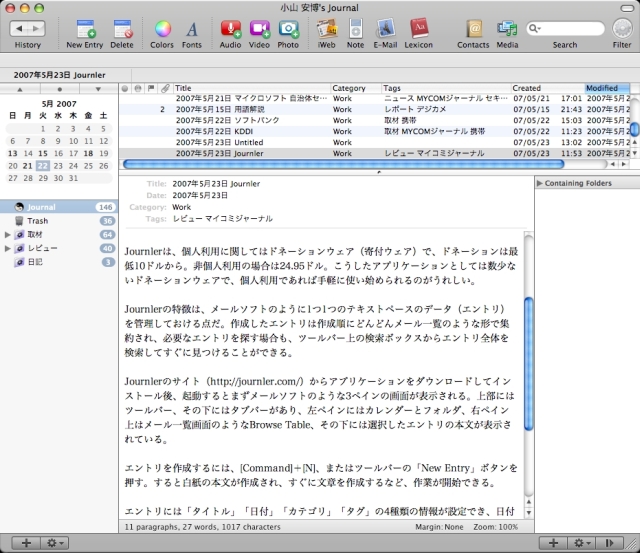The image size is (640, 553).
Task: Open search options magnifier dropdown
Action: (x=534, y=29)
